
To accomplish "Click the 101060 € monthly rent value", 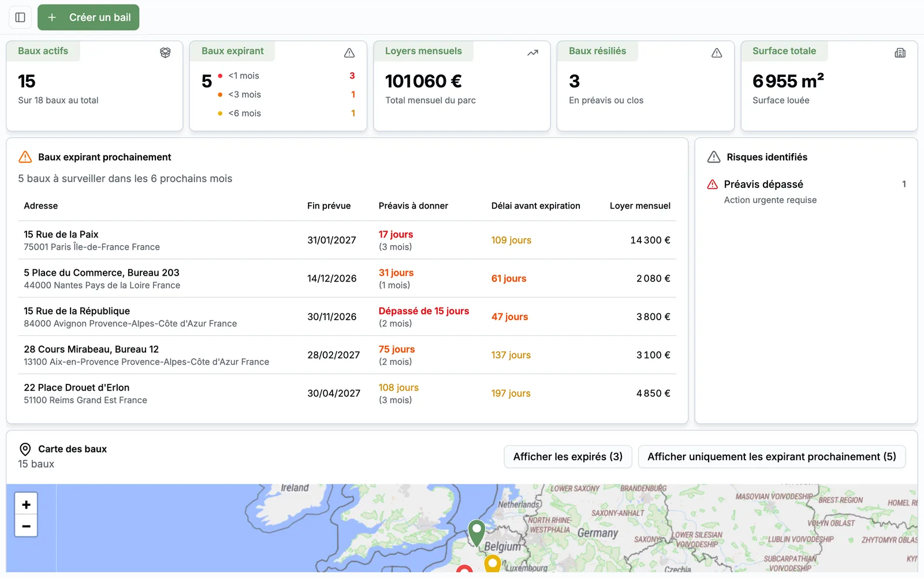I will click(423, 81).
